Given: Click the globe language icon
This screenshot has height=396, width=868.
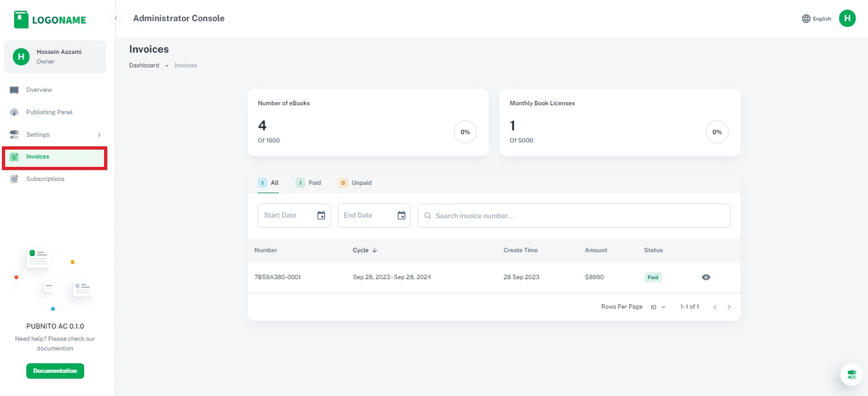Looking at the screenshot, I should 806,19.
